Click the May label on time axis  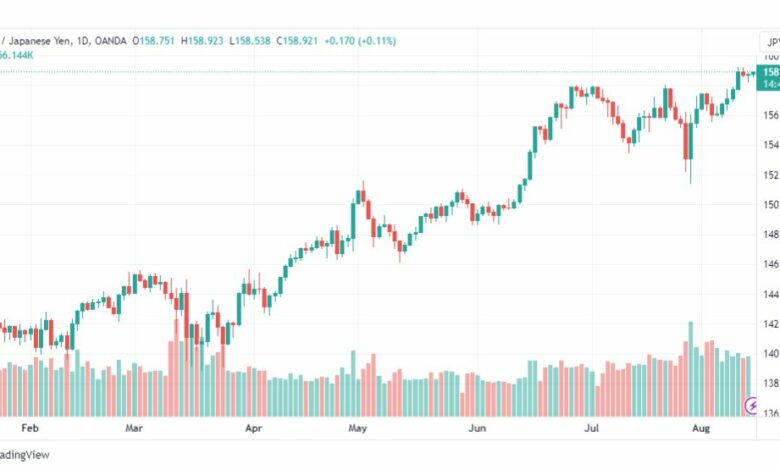357,428
